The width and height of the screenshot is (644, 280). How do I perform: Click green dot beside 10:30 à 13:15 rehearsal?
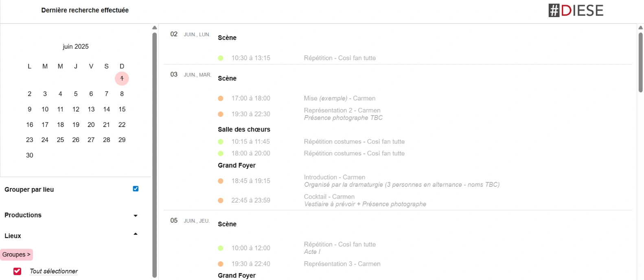(x=221, y=58)
